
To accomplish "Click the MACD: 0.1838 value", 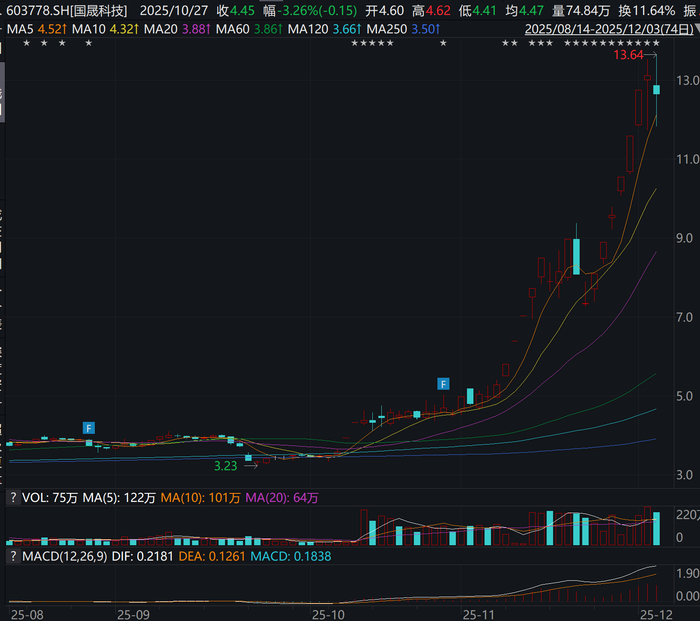I will pos(291,556).
